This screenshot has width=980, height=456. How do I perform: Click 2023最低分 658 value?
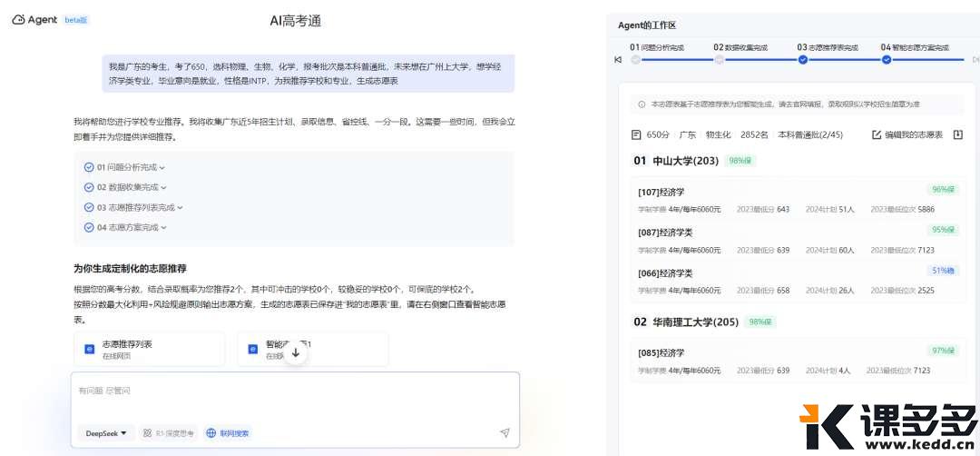point(762,291)
